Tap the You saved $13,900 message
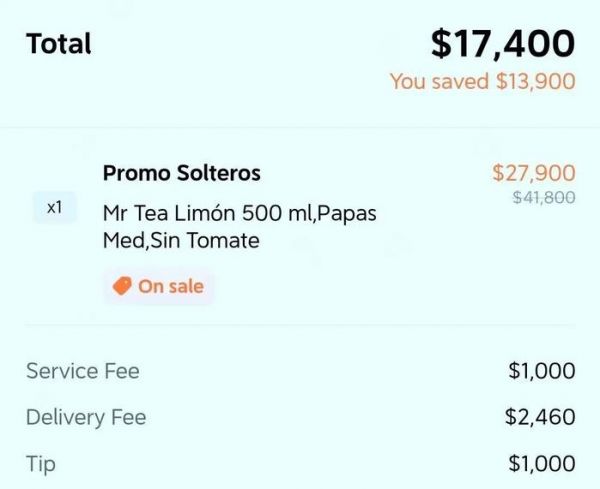This screenshot has height=489, width=600. click(x=482, y=82)
